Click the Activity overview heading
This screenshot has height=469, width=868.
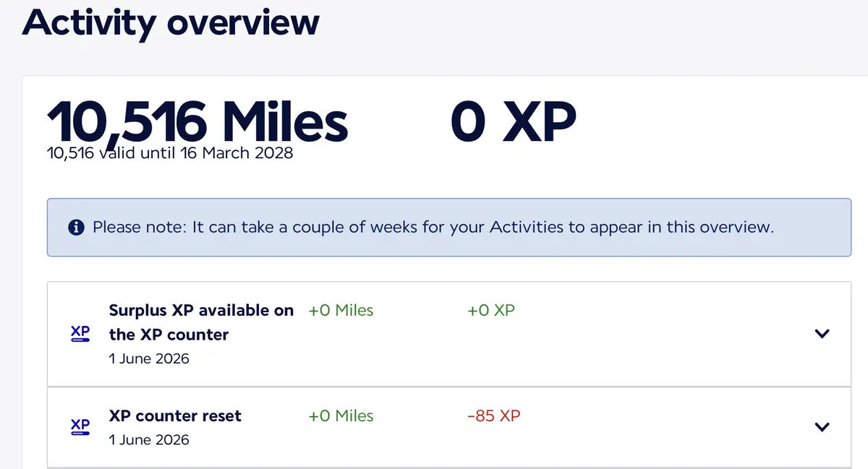pos(171,22)
